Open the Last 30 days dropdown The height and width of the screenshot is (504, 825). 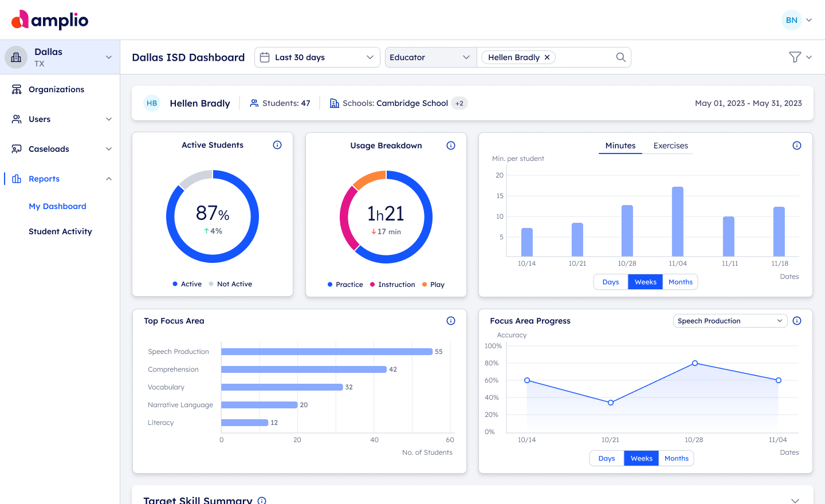click(x=317, y=57)
